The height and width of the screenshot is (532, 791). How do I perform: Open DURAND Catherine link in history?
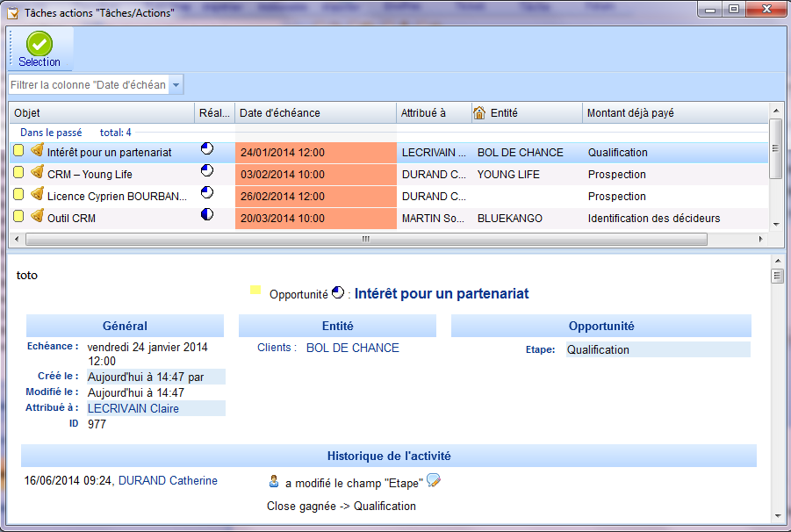[x=168, y=480]
